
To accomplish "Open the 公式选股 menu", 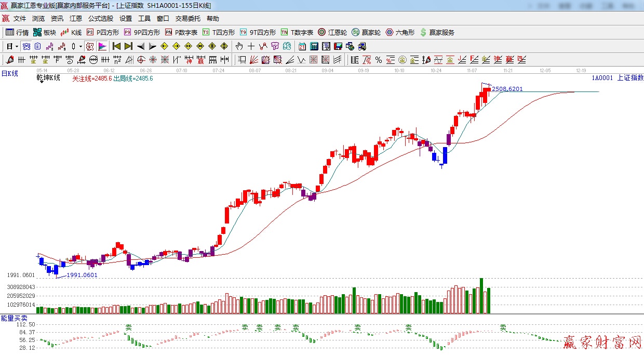I will point(100,18).
